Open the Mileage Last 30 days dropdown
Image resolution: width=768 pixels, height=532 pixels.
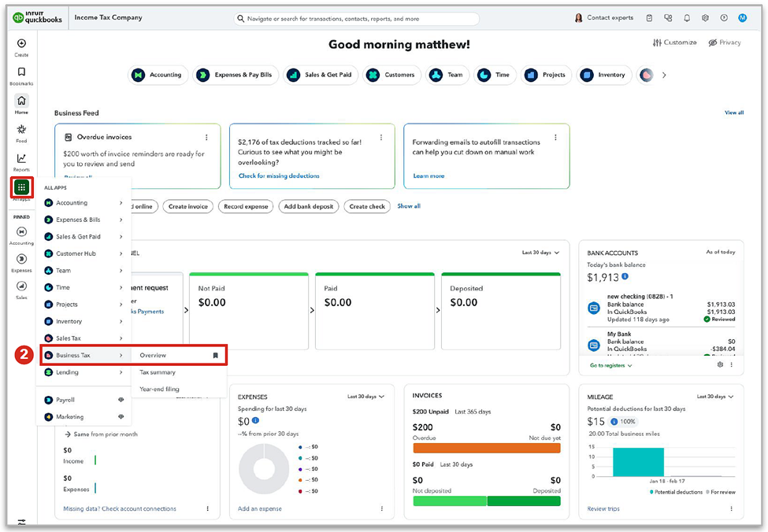coord(716,397)
